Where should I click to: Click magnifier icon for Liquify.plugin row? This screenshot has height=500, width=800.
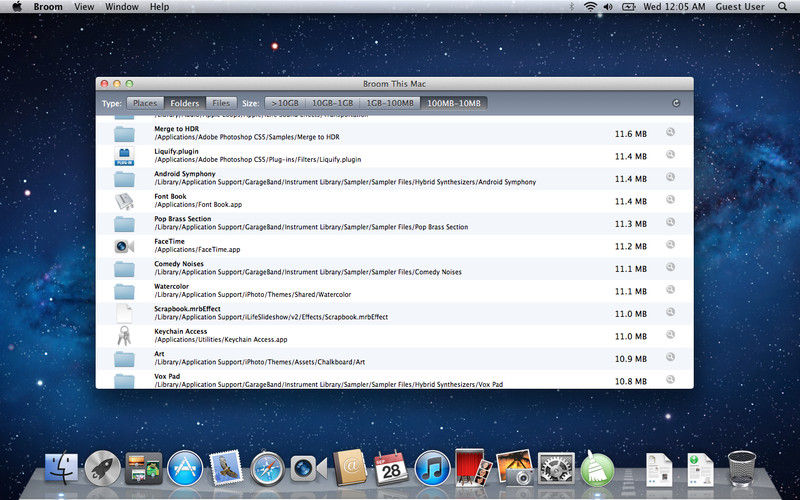(x=670, y=155)
